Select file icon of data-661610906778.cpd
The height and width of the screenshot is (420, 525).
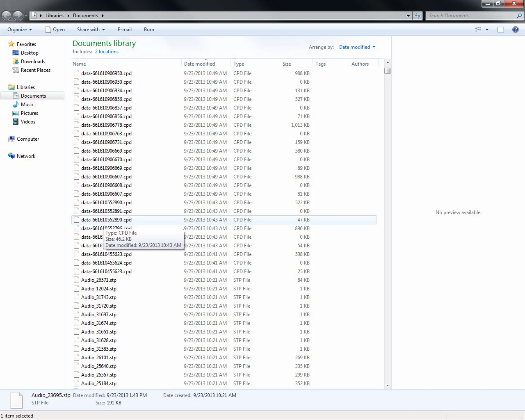click(x=76, y=125)
